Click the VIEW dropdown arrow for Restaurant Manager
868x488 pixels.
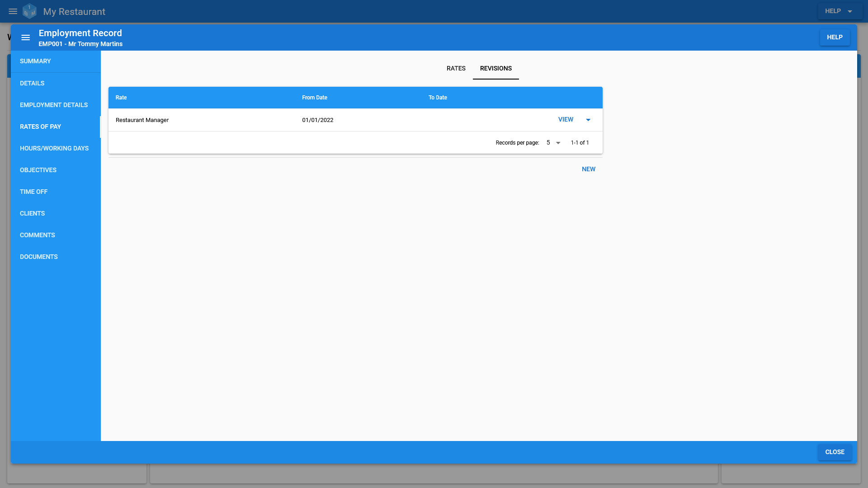588,120
